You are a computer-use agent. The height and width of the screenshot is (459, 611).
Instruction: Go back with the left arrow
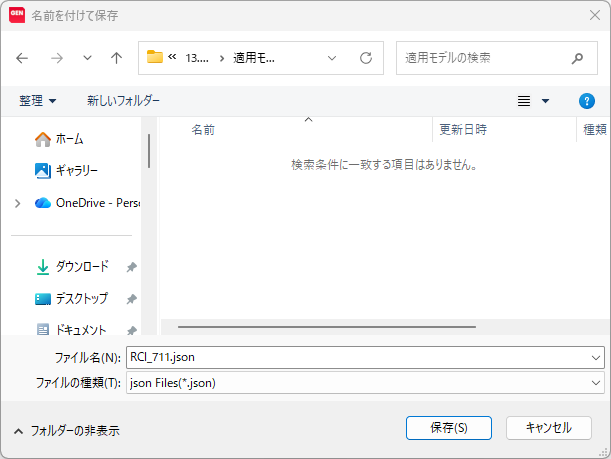(x=22, y=58)
